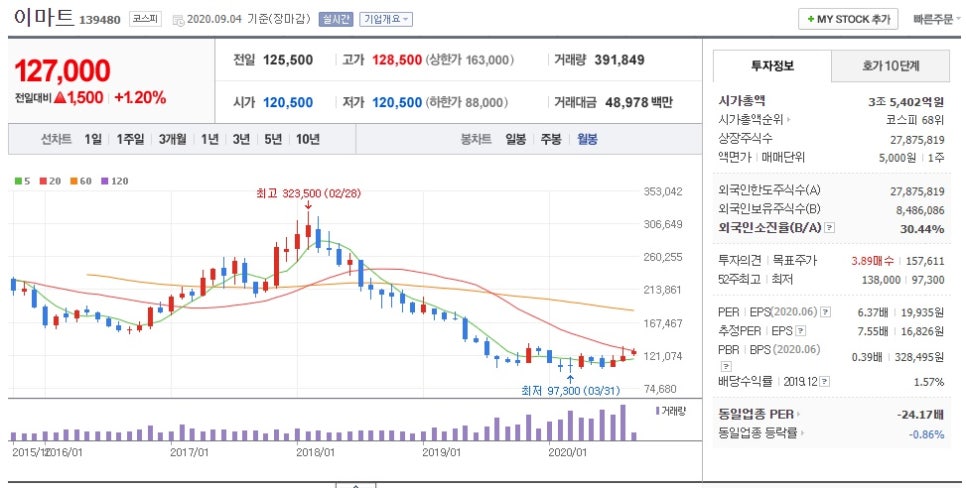Screen dimensions: 966x488
Task: Click the plus icon on MY STOCK 추가
Action: tap(811, 20)
